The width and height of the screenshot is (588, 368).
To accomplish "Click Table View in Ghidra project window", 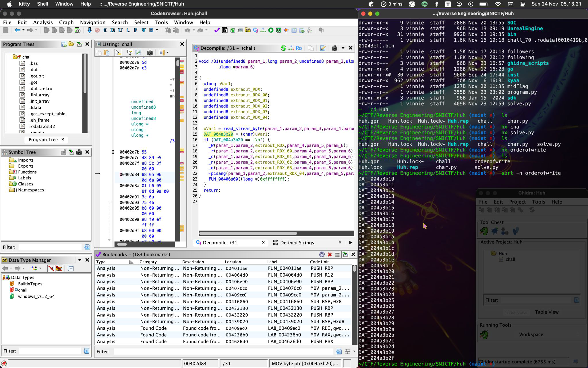I will click(x=546, y=312).
